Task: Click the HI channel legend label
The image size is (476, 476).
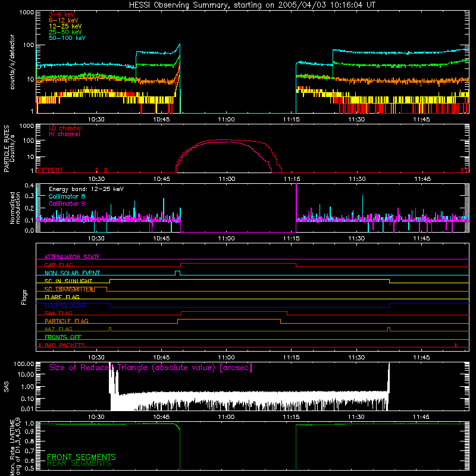Action: (x=64, y=134)
